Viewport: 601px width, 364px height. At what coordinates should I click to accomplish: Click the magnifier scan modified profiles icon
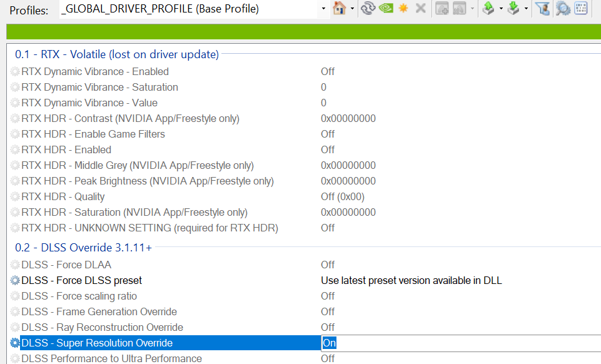(x=563, y=8)
